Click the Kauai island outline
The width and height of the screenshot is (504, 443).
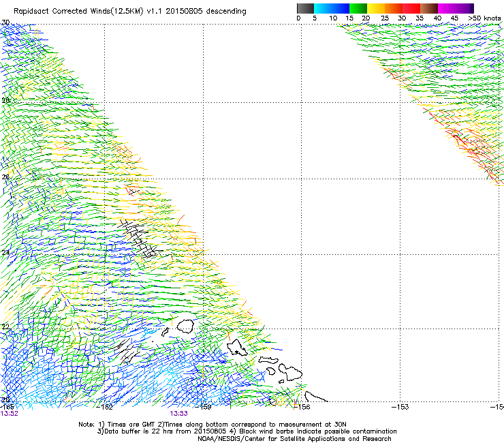pyautogui.click(x=185, y=326)
